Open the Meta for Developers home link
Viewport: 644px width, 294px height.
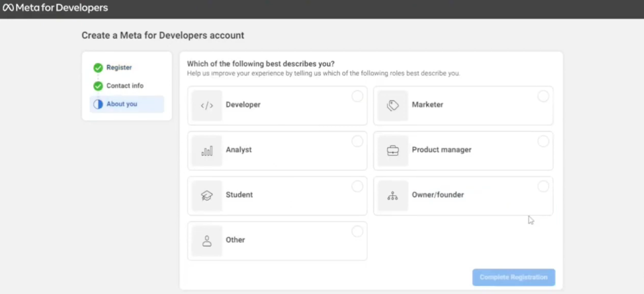click(55, 8)
